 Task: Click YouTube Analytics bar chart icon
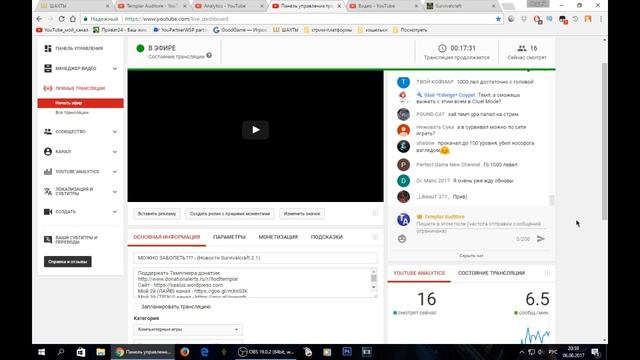click(48, 171)
